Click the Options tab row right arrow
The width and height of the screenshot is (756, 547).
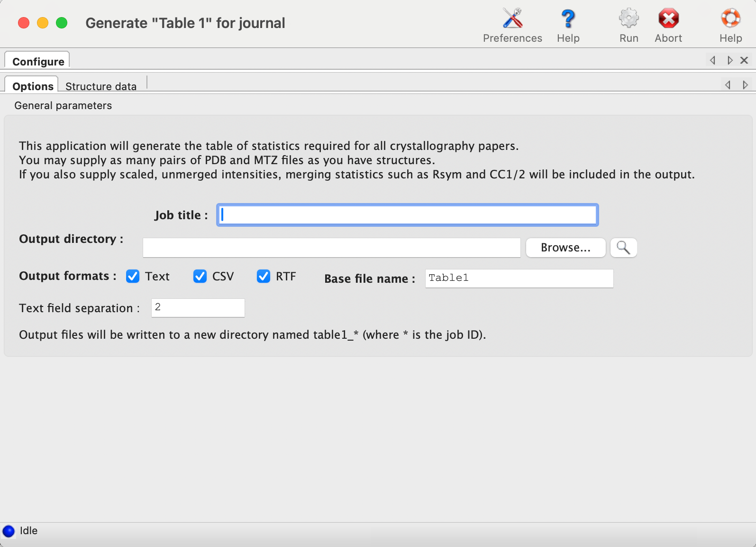click(745, 85)
